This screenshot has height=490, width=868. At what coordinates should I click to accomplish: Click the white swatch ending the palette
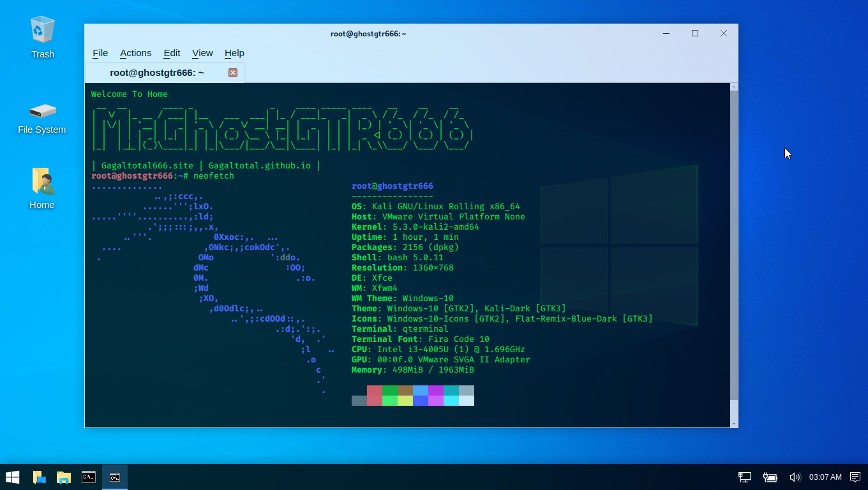pyautogui.click(x=467, y=401)
